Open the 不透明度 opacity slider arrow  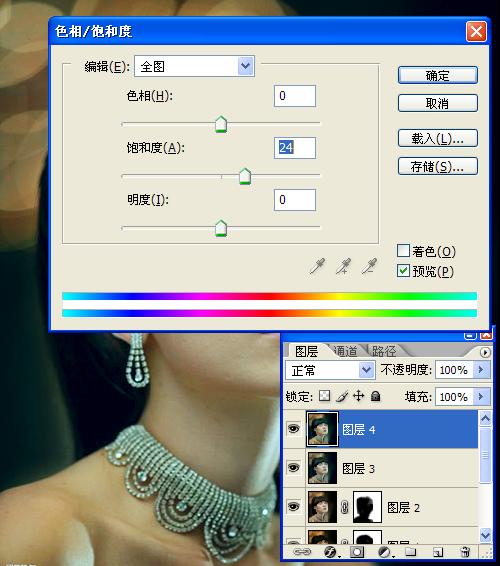point(481,370)
